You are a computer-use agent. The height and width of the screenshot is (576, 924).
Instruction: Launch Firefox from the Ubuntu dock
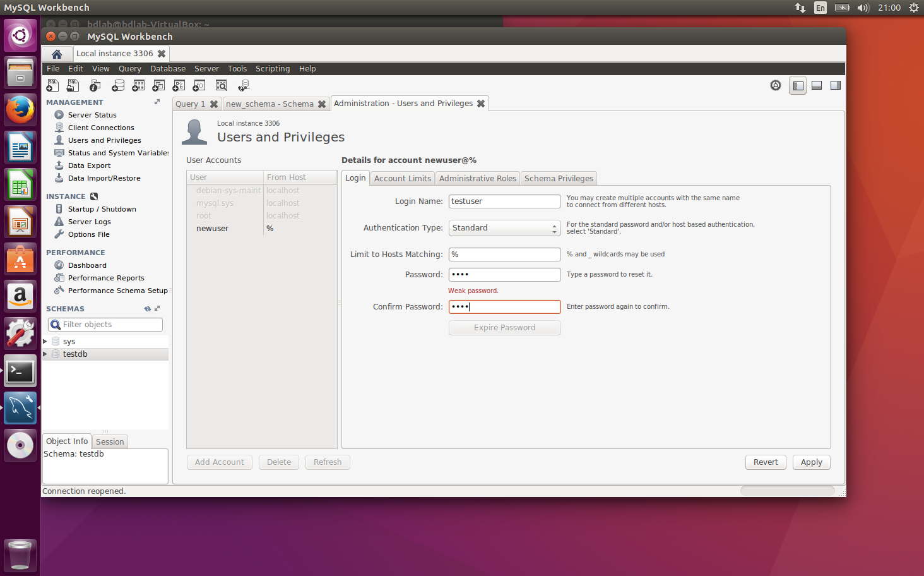(20, 110)
